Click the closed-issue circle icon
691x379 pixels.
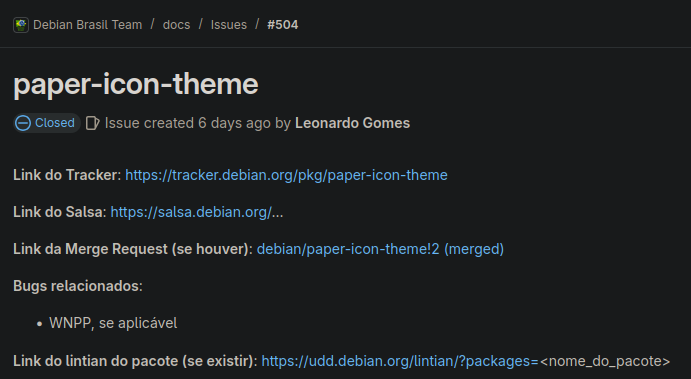click(x=23, y=123)
